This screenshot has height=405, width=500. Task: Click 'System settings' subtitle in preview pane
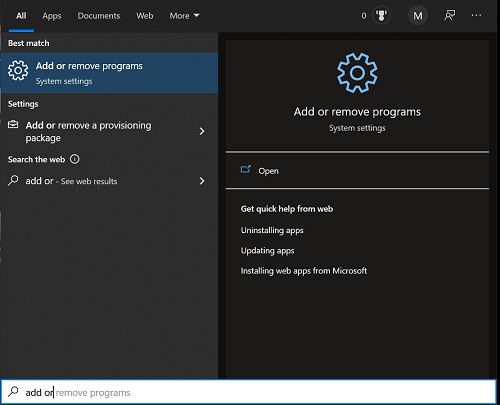click(357, 128)
